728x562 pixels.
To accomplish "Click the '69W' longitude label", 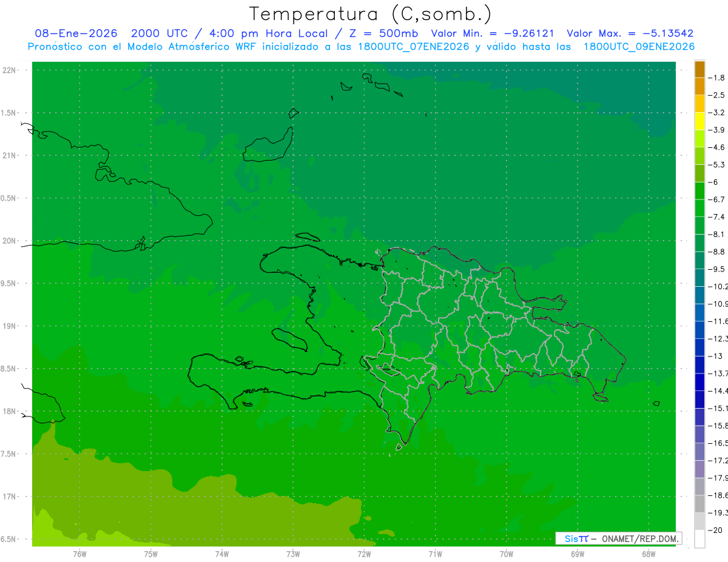I will coord(578,554).
